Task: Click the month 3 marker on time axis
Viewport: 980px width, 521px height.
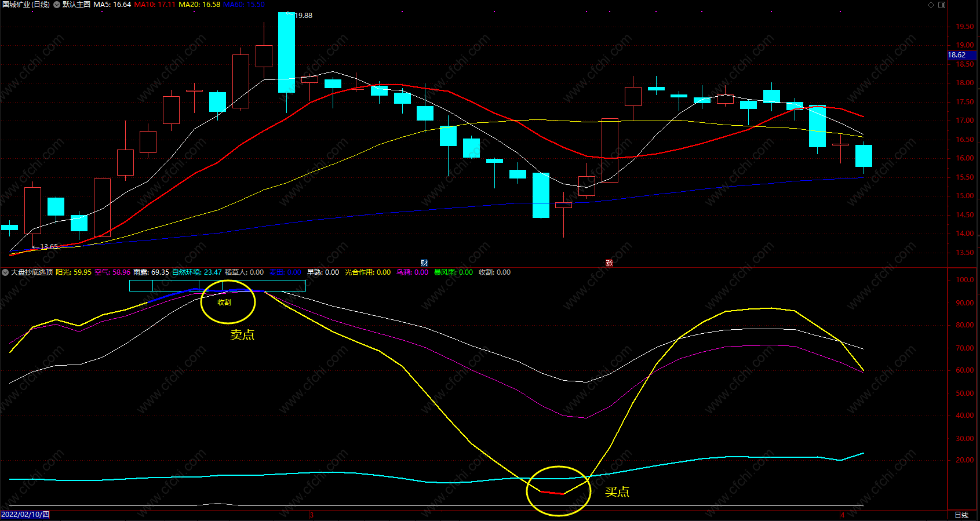Action: [311, 515]
